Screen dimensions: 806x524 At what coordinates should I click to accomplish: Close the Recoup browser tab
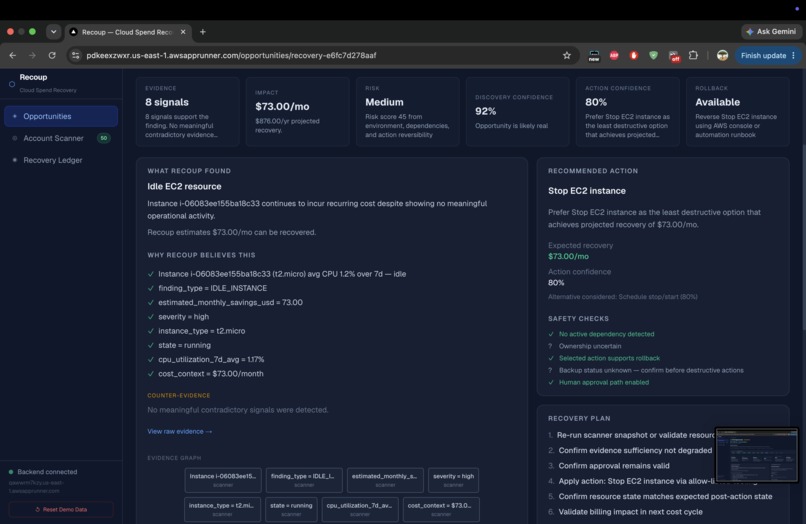click(182, 32)
